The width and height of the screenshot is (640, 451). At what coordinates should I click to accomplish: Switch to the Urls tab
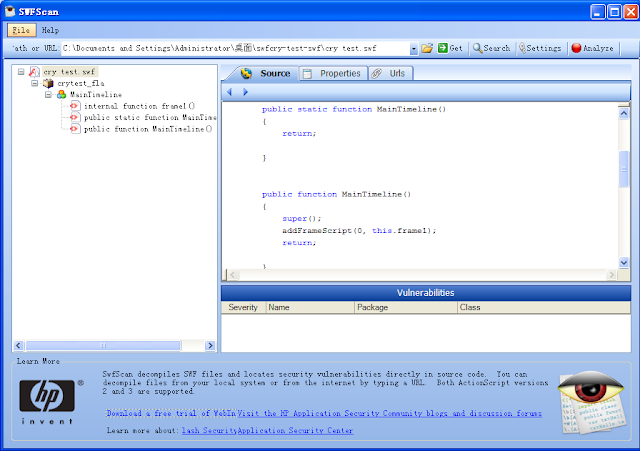point(390,73)
